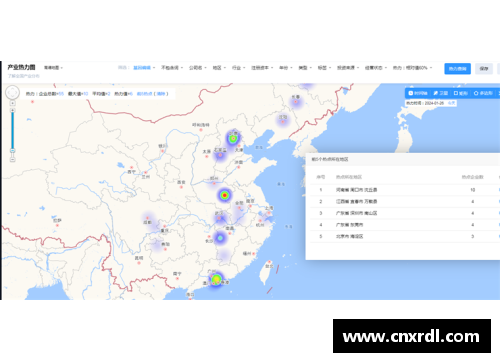Click the hotspot count 10 in row 1
The height and width of the screenshot is (362, 500).
coord(473,190)
